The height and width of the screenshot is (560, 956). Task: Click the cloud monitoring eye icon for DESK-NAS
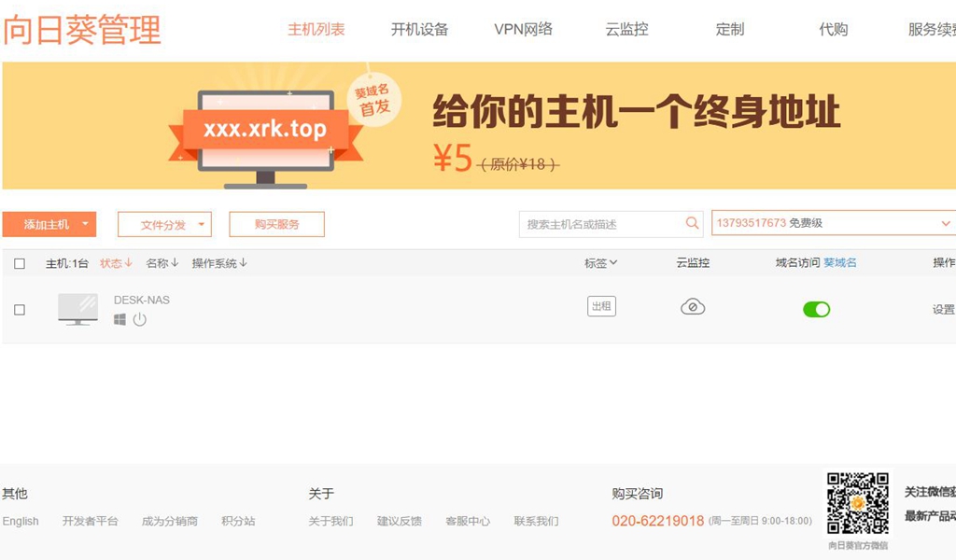[692, 308]
